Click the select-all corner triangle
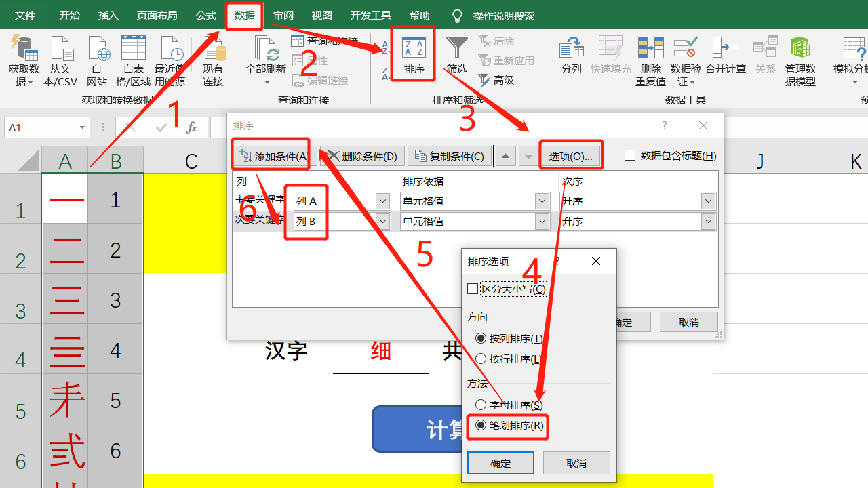 tap(29, 161)
